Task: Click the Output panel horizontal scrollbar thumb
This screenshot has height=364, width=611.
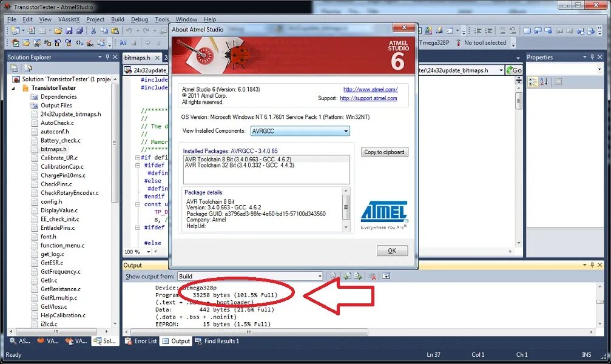Action: [249, 332]
